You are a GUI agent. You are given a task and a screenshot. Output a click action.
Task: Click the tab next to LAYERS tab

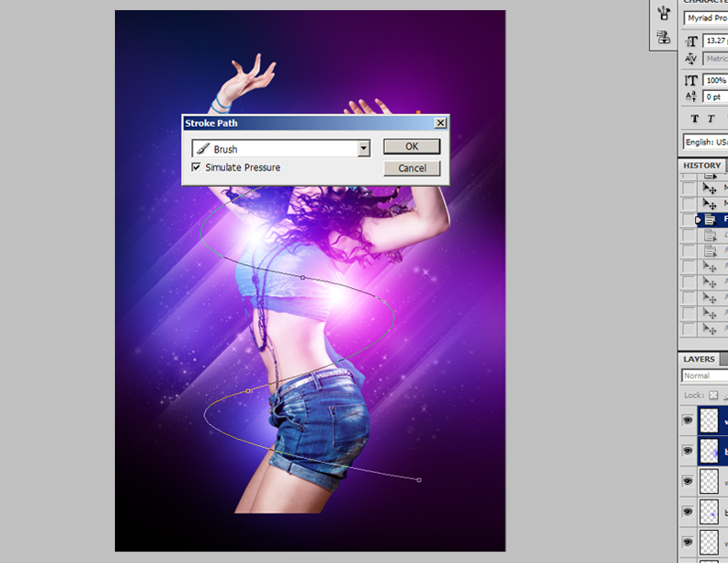click(x=723, y=359)
